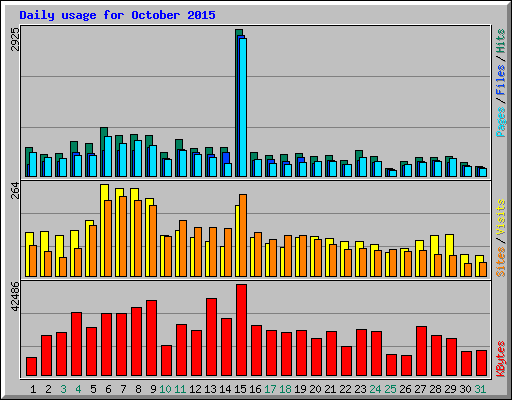Click the 'Visits' legend label

pos(500,218)
